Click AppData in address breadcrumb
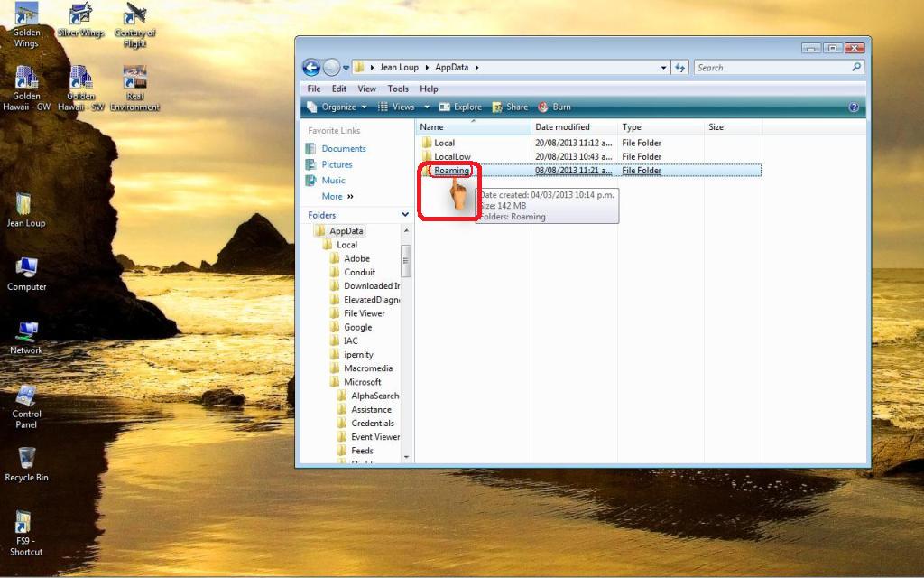This screenshot has height=578, width=924. pyautogui.click(x=451, y=67)
